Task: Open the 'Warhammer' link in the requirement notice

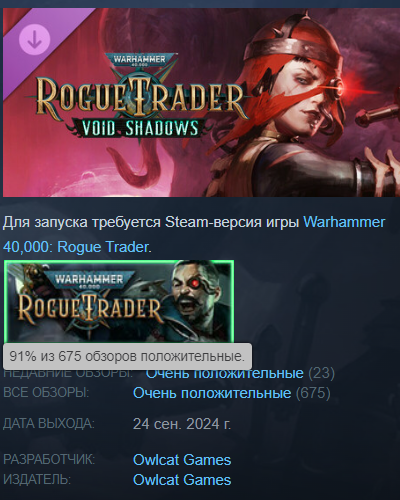Action: 344,222
